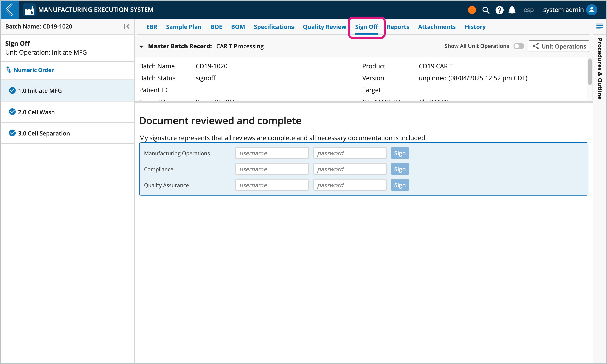607x364 pixels.
Task: Click the unpinned version value
Action: click(x=473, y=78)
